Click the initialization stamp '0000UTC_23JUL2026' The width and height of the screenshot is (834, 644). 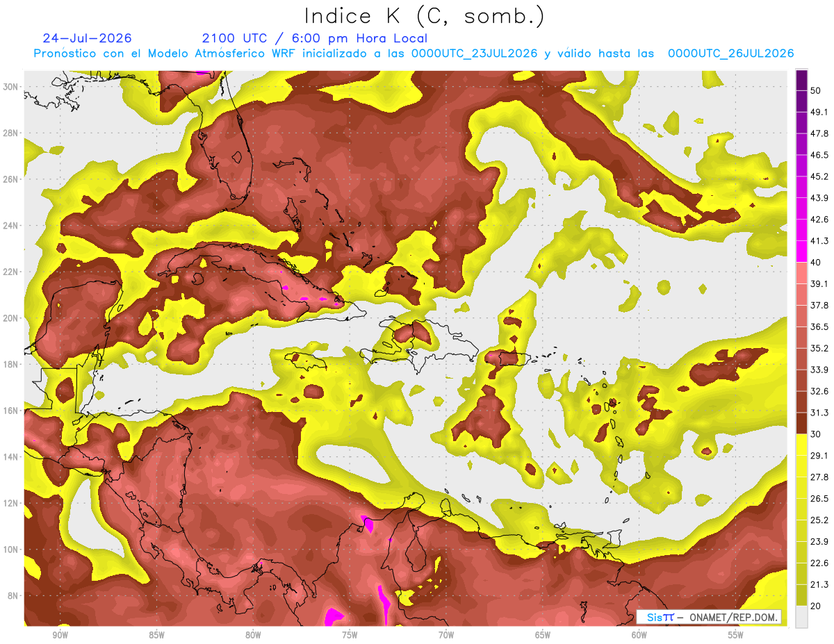[x=475, y=53]
